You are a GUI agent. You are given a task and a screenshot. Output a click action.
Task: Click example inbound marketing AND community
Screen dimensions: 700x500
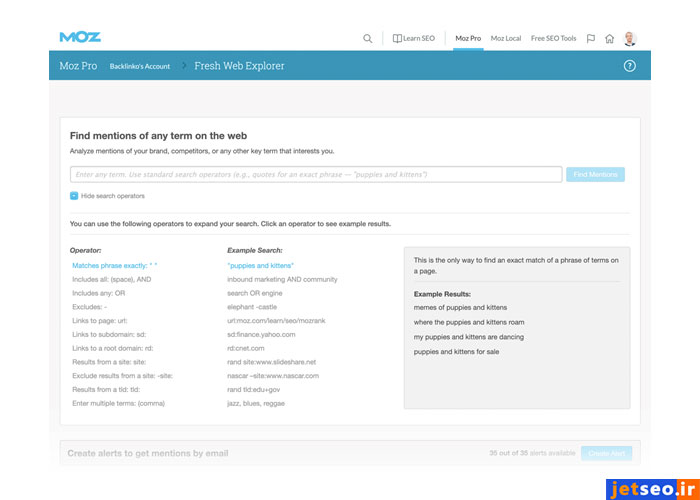pos(282,279)
